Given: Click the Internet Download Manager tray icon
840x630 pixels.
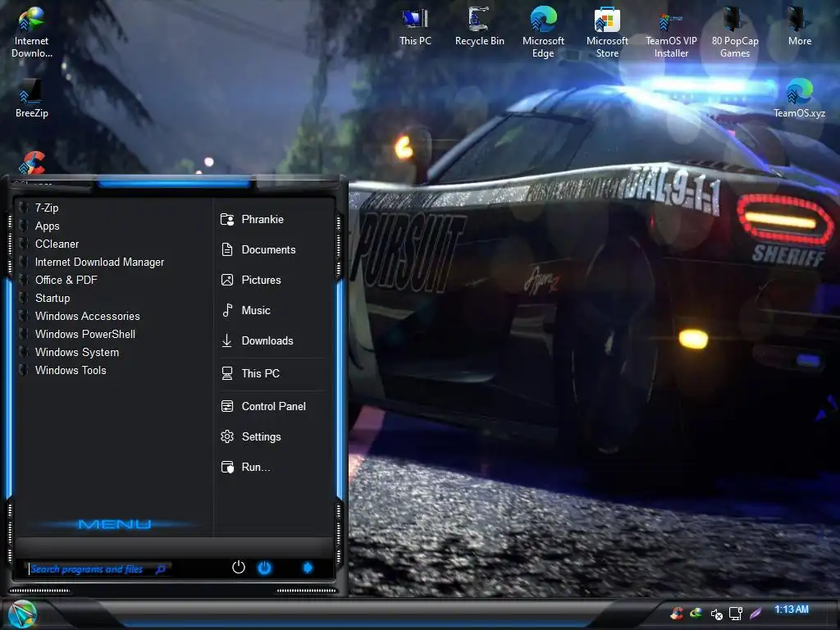Looking at the screenshot, I should pos(696,613).
